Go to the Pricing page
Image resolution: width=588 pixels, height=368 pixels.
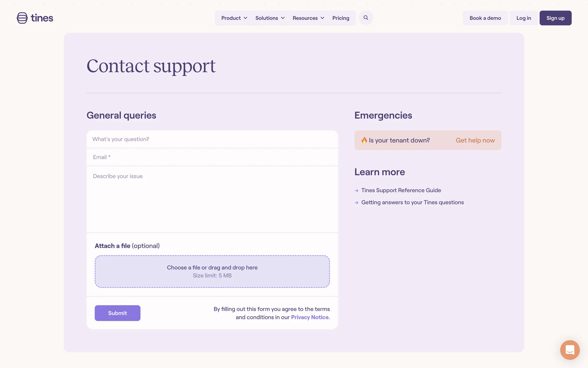click(x=341, y=18)
